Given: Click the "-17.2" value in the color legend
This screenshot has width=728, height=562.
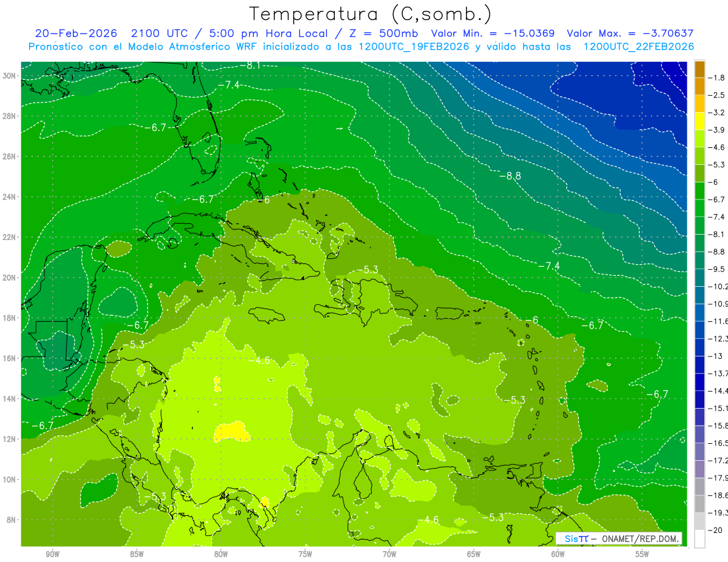Looking at the screenshot, I should [718, 460].
